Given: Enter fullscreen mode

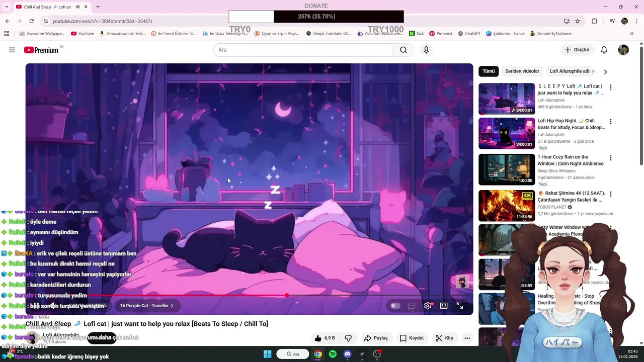Looking at the screenshot, I should pyautogui.click(x=460, y=306).
